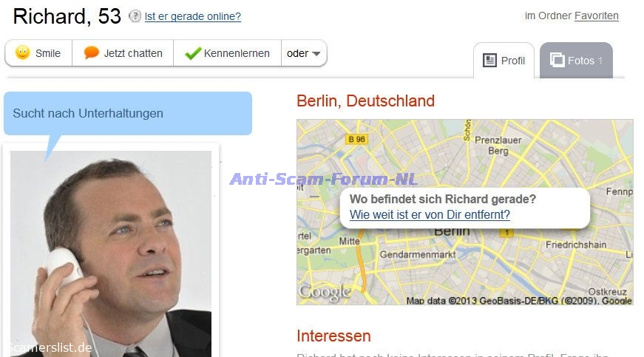Send a Smile to Richard
Image resolution: width=644 pixels, height=357 pixels.
pos(38,53)
